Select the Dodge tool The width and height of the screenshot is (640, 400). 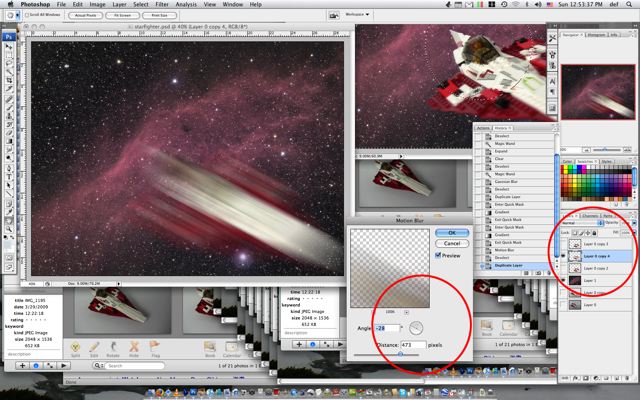(x=9, y=157)
